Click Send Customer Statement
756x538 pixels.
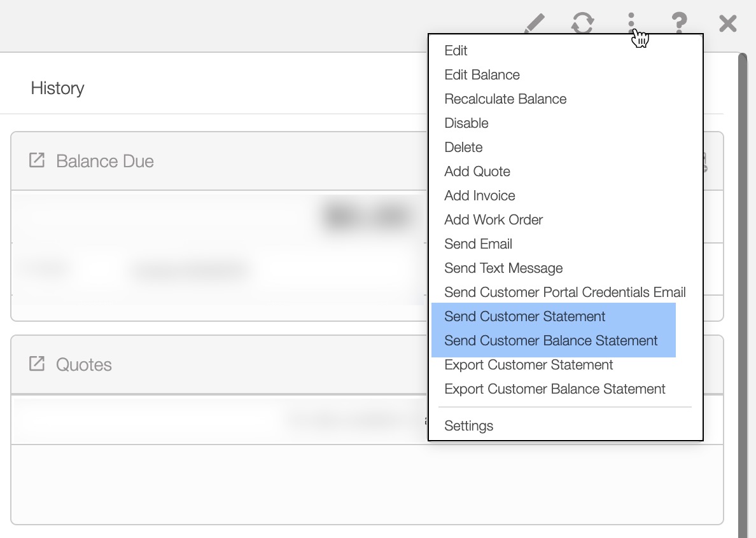click(x=525, y=317)
